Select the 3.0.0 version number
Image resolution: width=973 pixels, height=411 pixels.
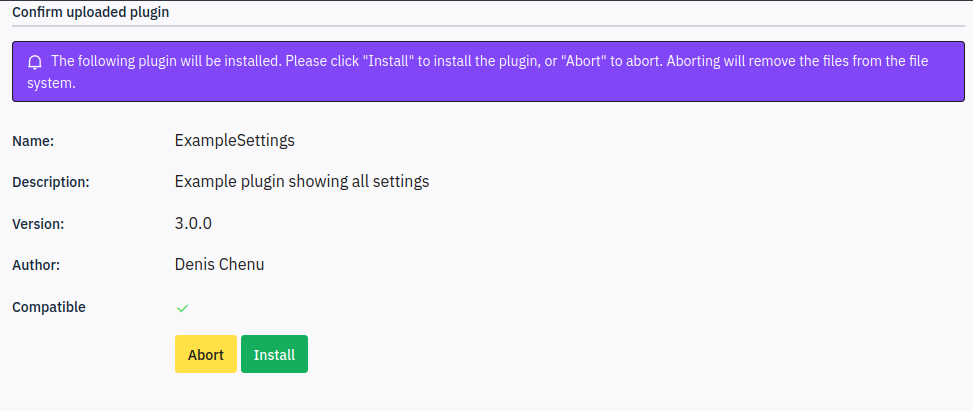[193, 224]
